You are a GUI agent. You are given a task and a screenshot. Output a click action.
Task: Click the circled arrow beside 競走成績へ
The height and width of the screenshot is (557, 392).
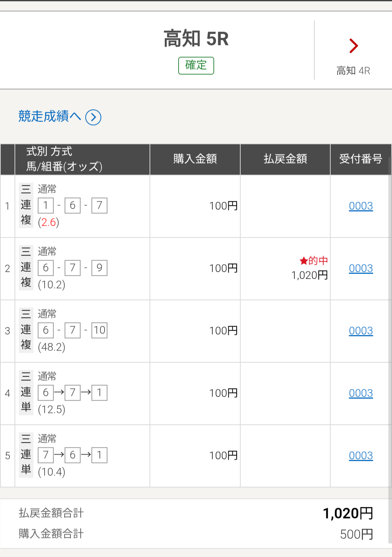coord(93,117)
